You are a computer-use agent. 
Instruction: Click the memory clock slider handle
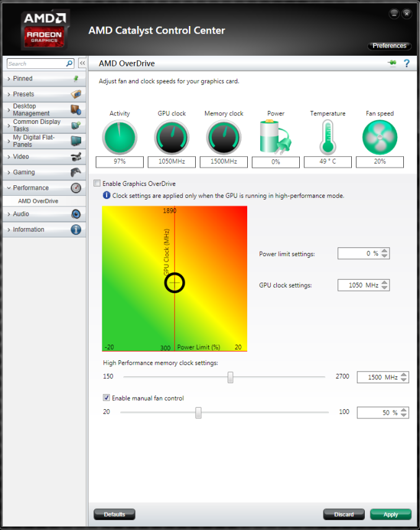point(230,377)
